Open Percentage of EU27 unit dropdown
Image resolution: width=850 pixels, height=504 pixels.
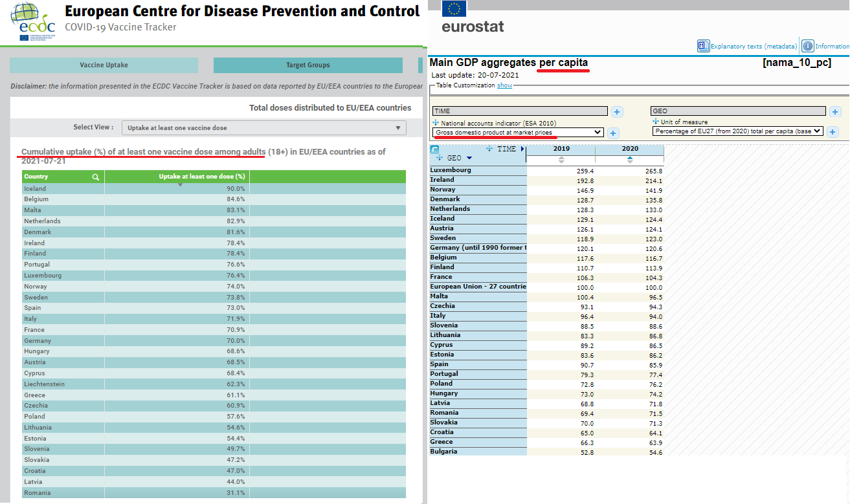738,131
